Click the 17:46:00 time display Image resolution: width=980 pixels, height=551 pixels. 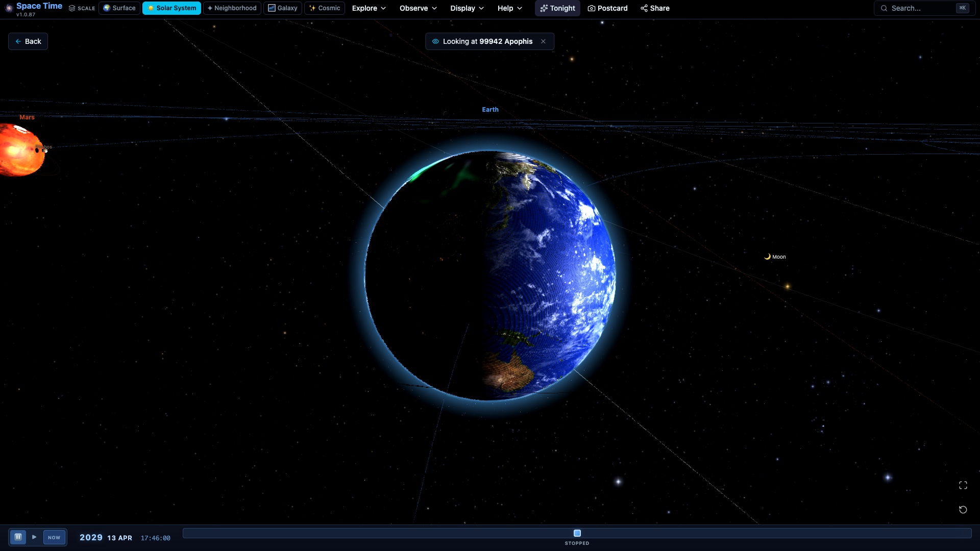pos(156,538)
